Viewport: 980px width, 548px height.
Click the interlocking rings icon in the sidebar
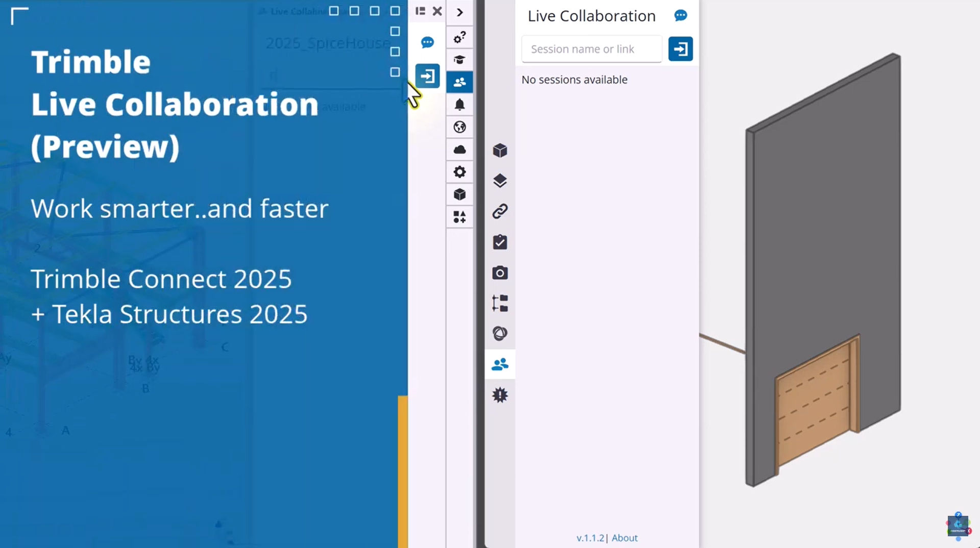click(500, 334)
